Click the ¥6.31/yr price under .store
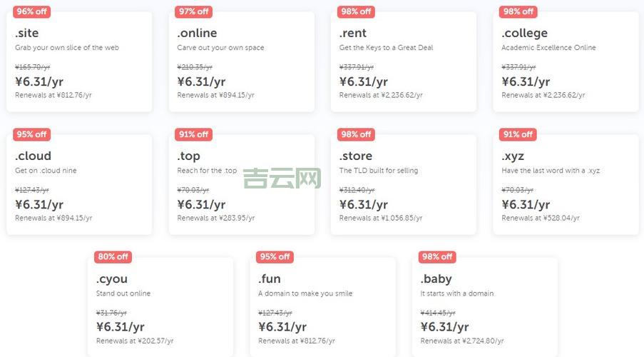 [x=364, y=204]
